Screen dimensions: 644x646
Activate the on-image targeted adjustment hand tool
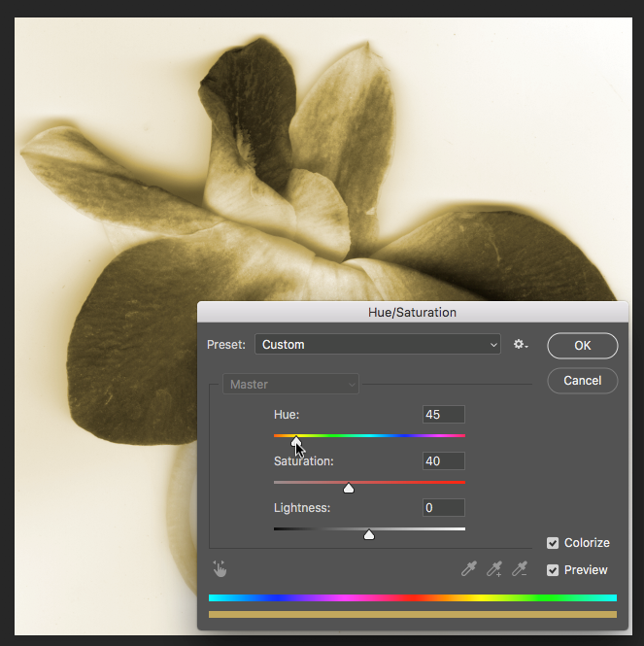tap(220, 569)
